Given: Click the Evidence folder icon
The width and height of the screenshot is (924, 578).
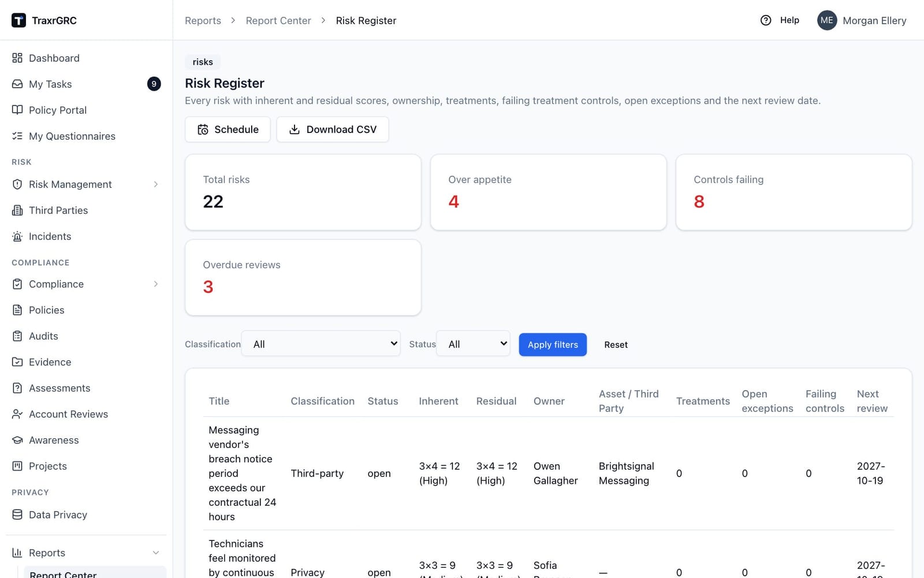Looking at the screenshot, I should (17, 362).
